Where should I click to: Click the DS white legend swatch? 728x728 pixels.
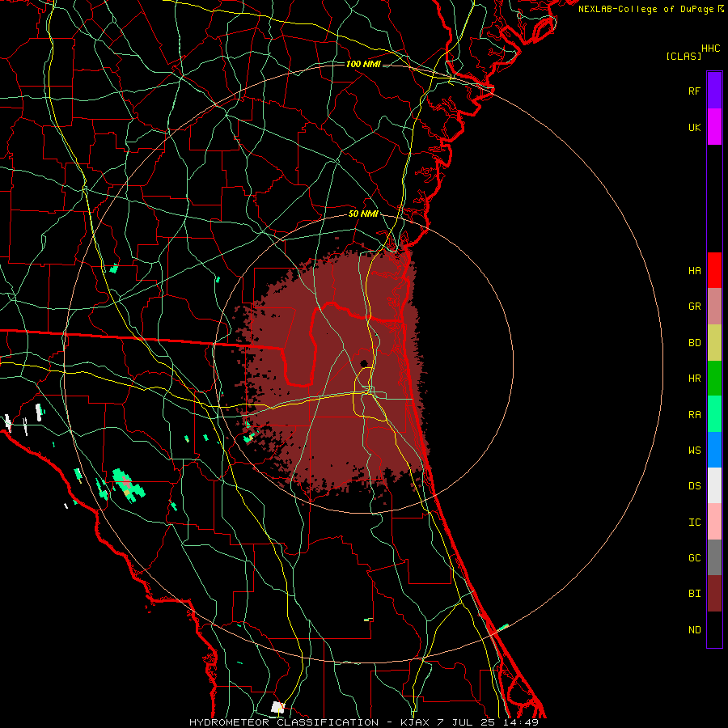coord(714,485)
